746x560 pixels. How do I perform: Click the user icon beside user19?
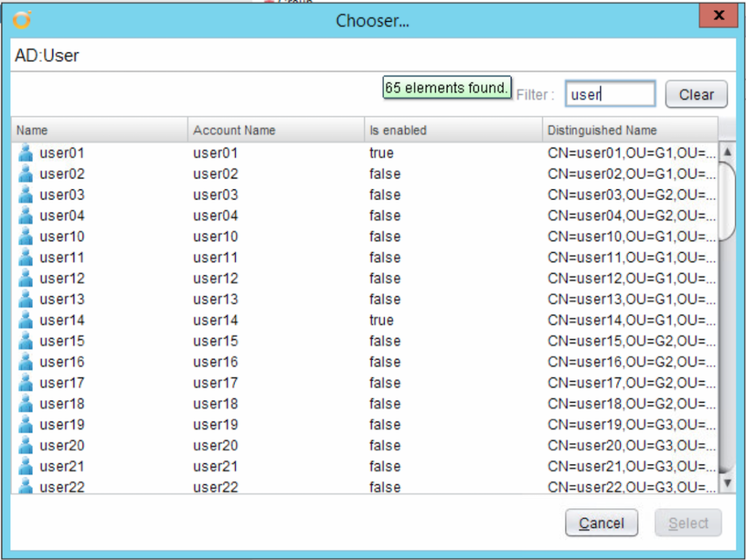coord(25,425)
